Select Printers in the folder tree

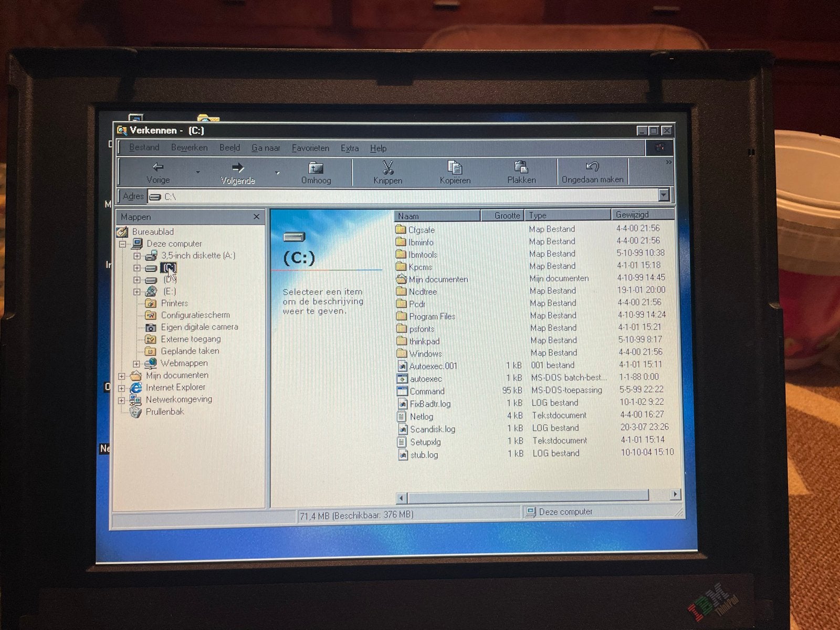click(x=174, y=303)
